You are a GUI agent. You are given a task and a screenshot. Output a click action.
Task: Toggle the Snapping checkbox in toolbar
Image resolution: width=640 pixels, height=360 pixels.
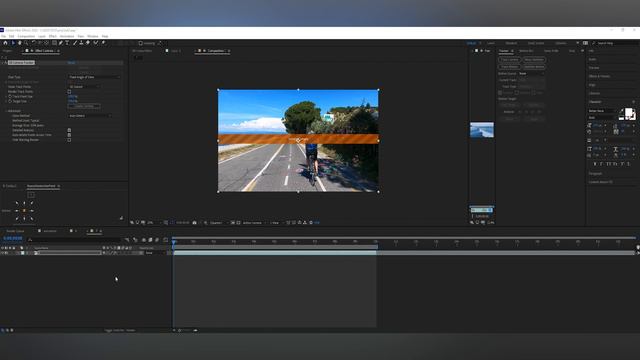[140, 43]
